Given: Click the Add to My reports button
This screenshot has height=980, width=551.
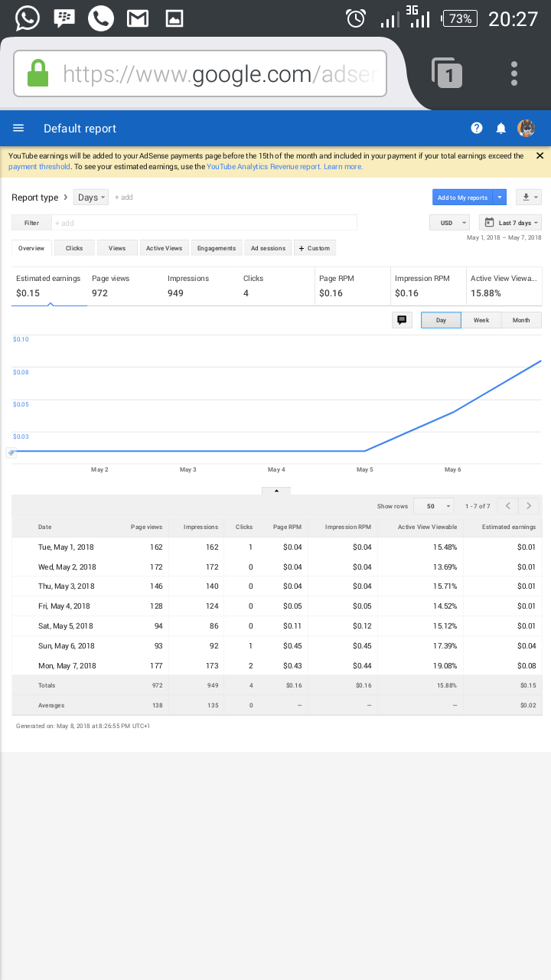Looking at the screenshot, I should [462, 198].
